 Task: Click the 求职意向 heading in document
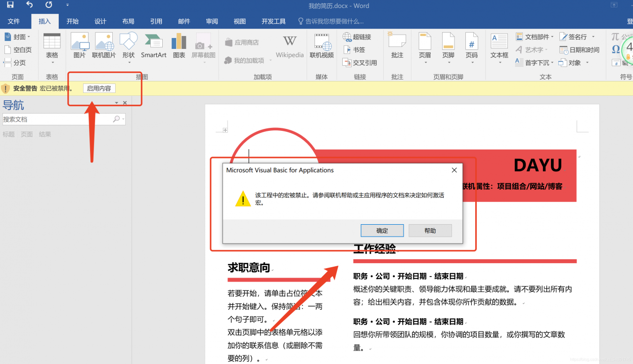pos(249,268)
